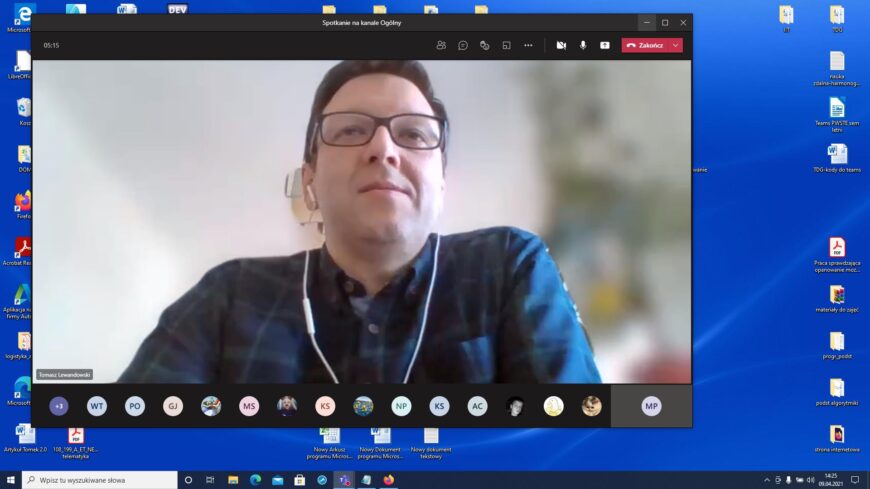Open the telematyka PDF on desktop
Screen dimensions: 870x489
point(75,442)
